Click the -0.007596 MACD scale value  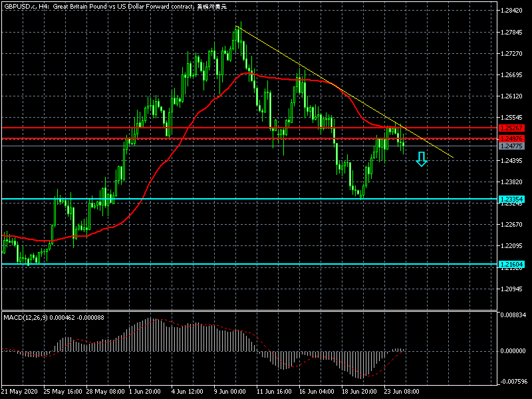point(514,382)
